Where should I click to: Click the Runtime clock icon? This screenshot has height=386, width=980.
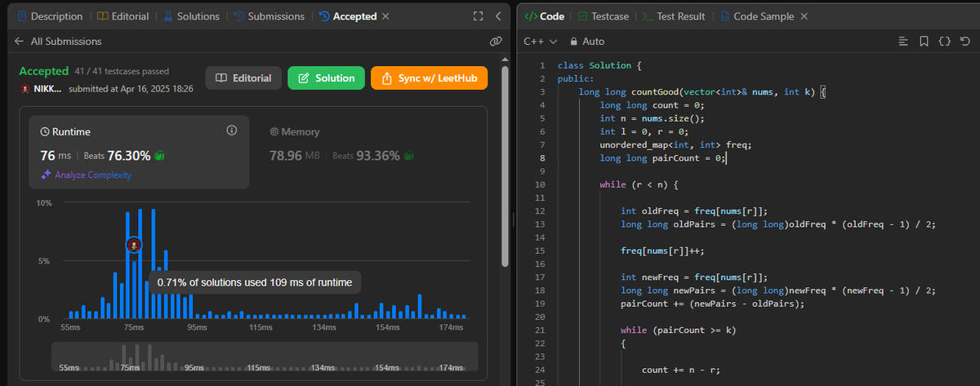click(45, 131)
